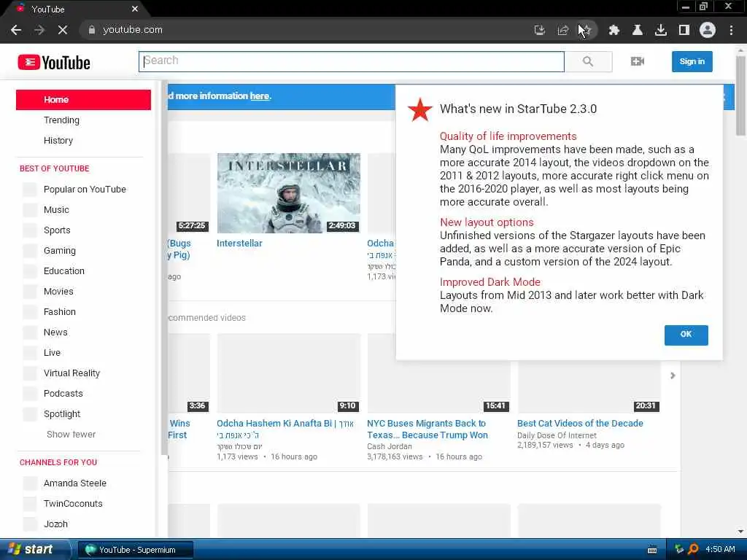
Task: Open Virtual Reality in the sidebar
Action: [71, 373]
